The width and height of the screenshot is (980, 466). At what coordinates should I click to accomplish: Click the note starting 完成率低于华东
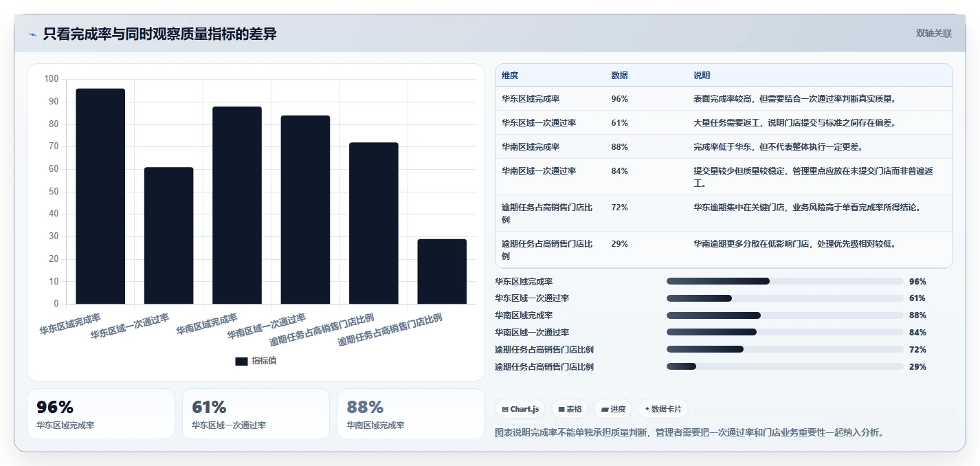click(778, 147)
